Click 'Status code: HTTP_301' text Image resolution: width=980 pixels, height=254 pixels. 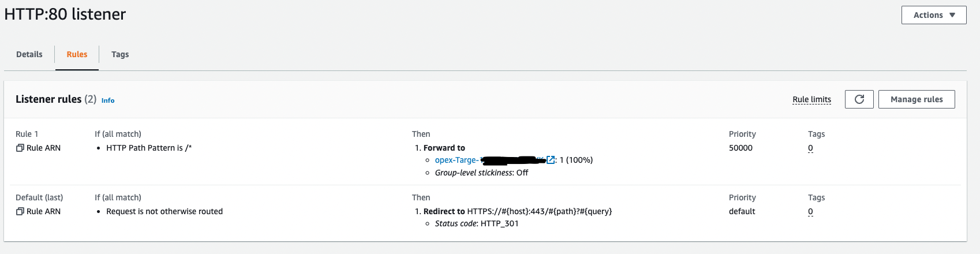tap(477, 223)
